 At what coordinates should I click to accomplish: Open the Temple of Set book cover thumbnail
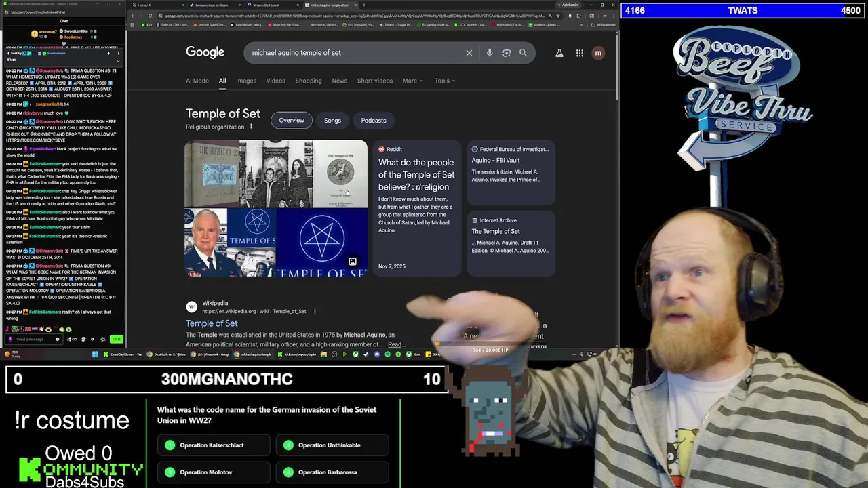click(212, 174)
